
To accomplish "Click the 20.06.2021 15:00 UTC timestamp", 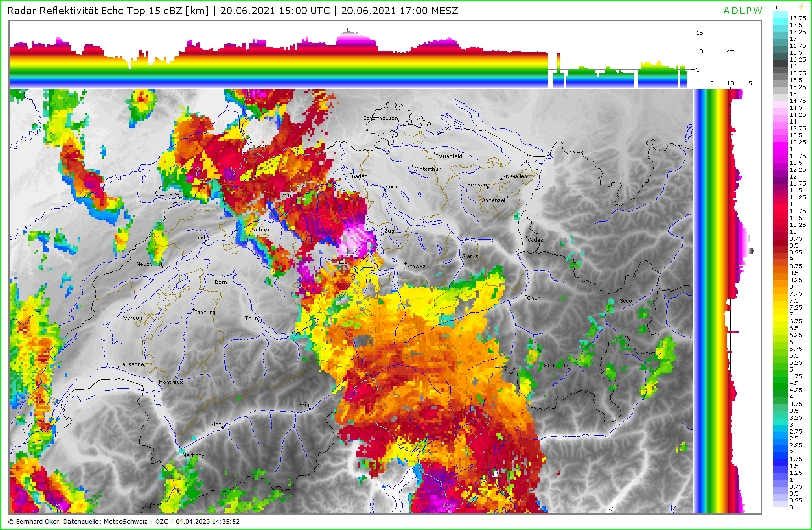I will 275,11.
